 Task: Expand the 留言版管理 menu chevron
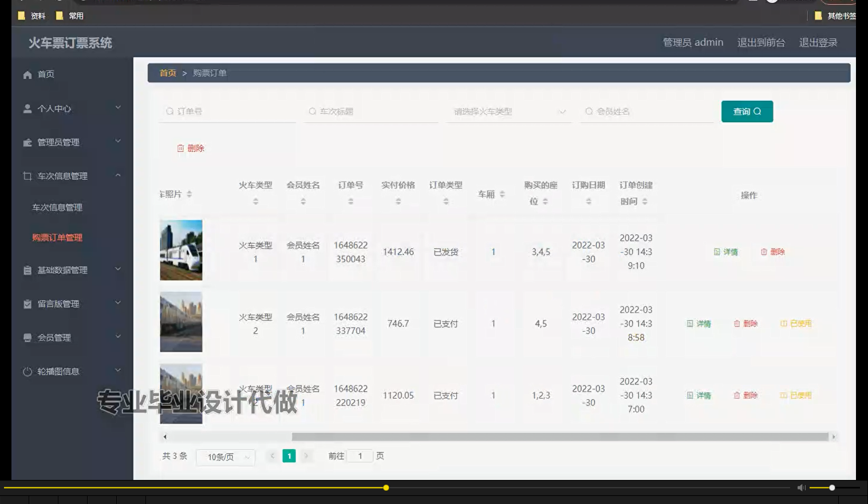pos(118,303)
